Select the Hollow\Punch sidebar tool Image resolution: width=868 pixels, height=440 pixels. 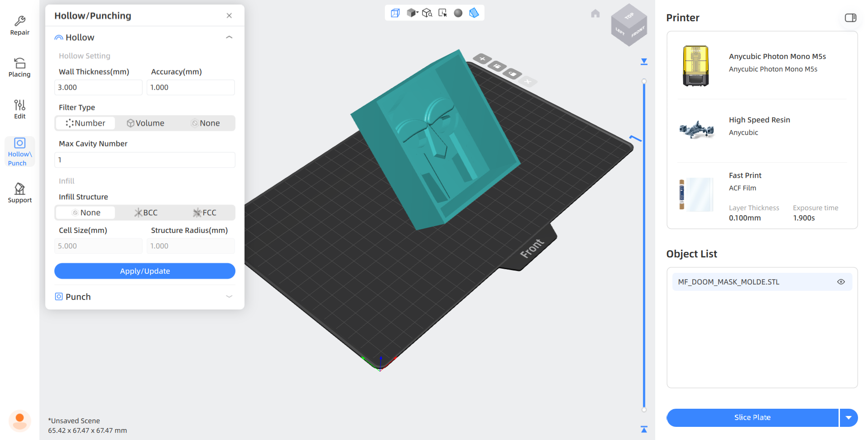(x=19, y=152)
